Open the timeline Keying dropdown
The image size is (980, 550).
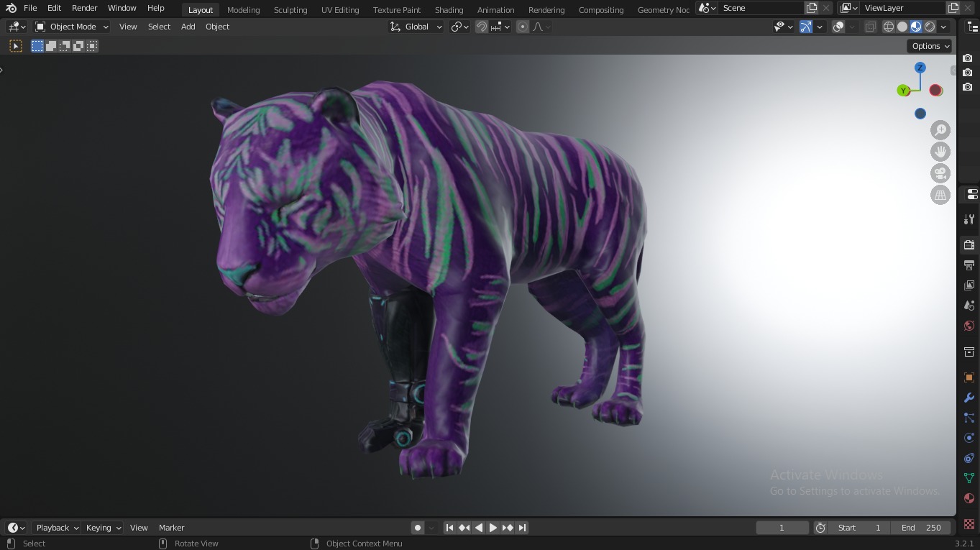pos(104,528)
